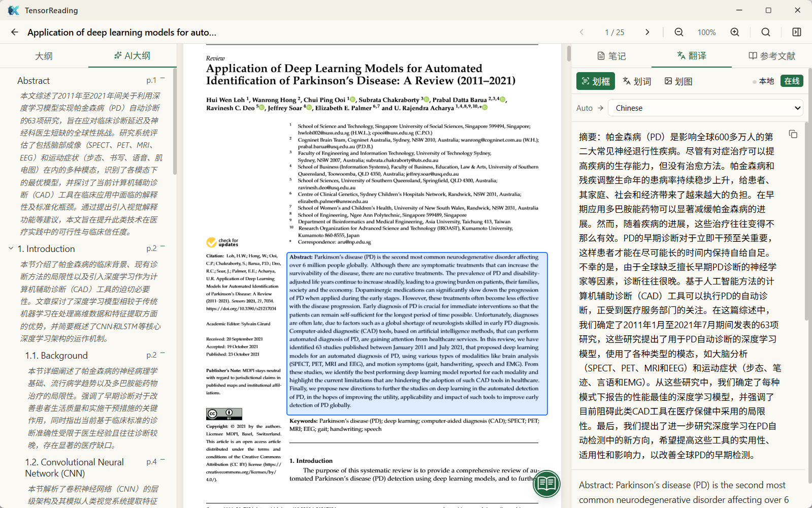Click the TensorReading app logo
The image size is (812, 508).
click(13, 10)
